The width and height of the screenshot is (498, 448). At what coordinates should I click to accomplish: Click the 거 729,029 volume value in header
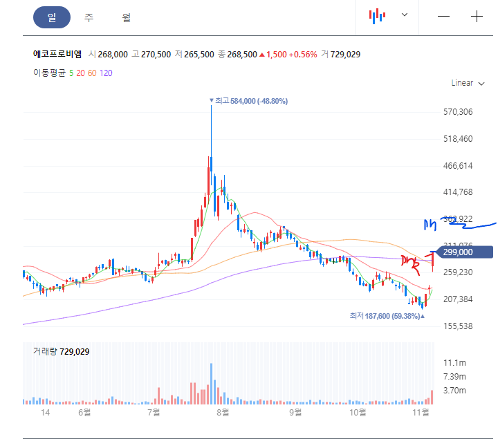(x=341, y=55)
